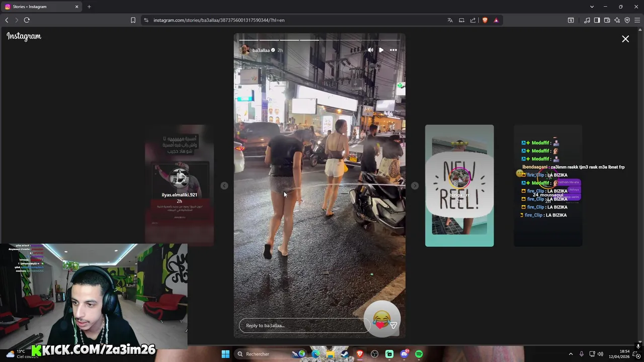The image size is (644, 362).
Task: Open the Brave playlist music icon
Action: 587,20
